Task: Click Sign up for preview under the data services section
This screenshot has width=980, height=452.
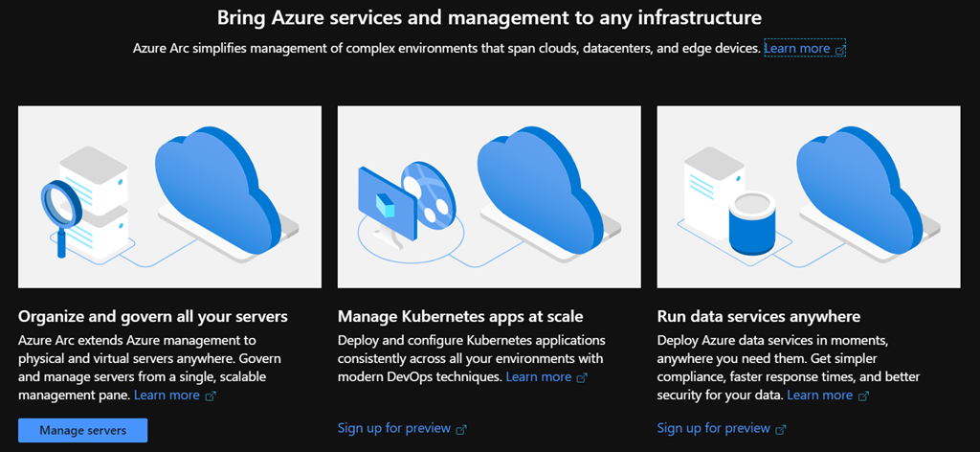Action: (713, 428)
